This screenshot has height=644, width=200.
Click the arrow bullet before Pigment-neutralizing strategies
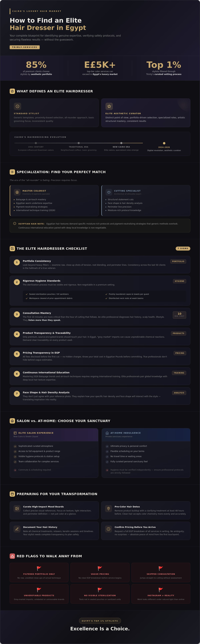[x=14, y=207]
